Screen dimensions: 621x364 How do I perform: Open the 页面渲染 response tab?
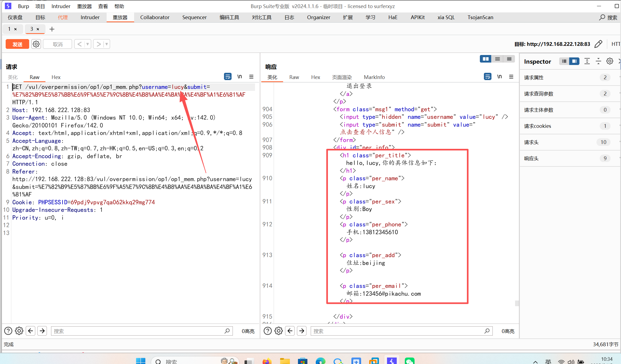point(342,77)
